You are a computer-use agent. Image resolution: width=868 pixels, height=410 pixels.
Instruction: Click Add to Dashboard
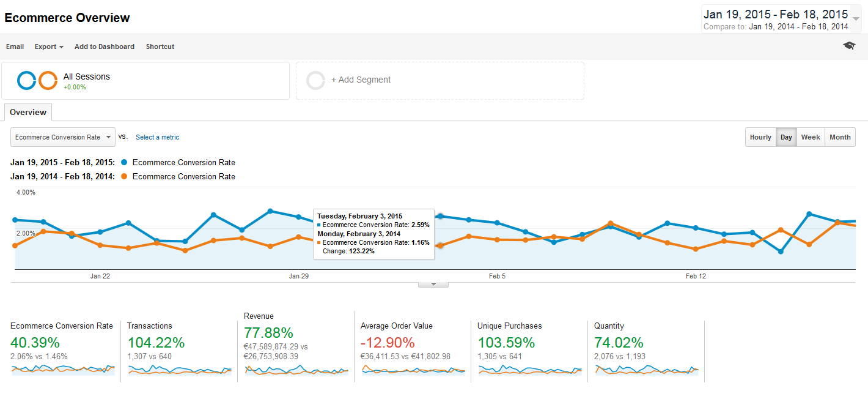point(105,47)
